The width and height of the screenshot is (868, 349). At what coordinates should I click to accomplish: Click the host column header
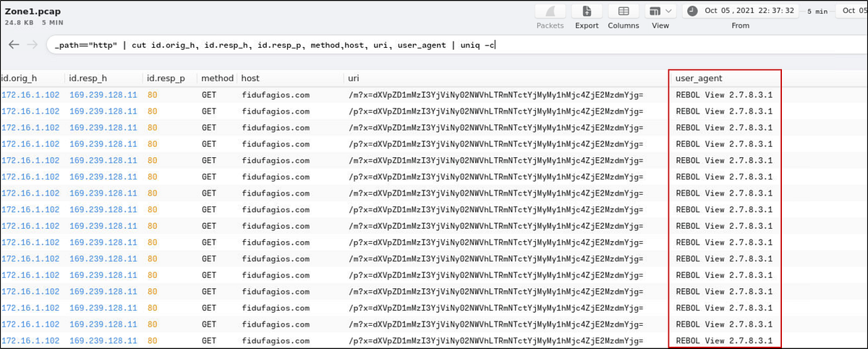250,77
